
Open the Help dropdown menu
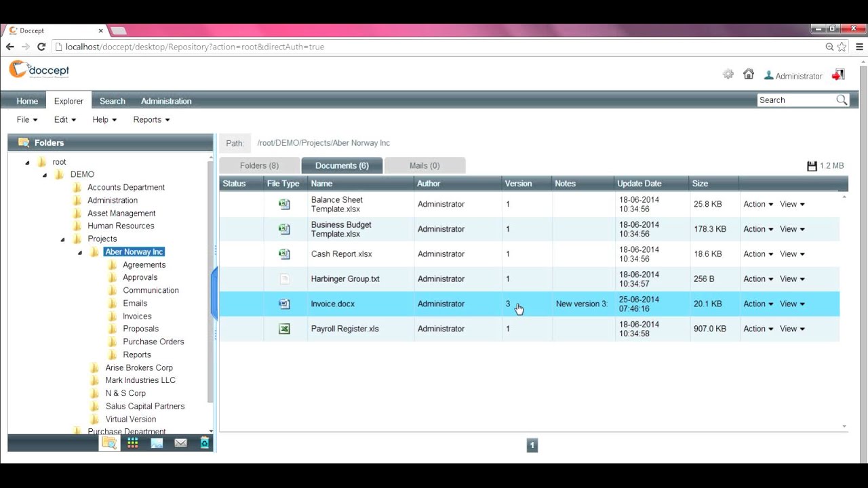pos(104,120)
